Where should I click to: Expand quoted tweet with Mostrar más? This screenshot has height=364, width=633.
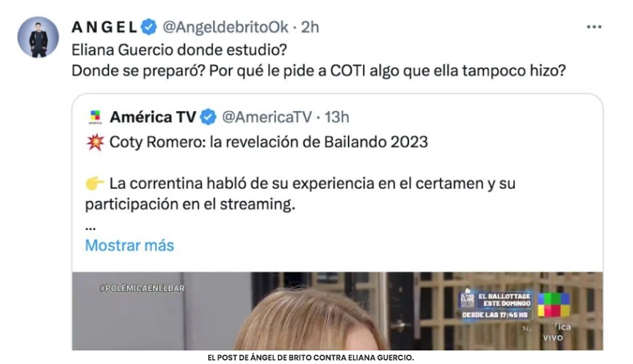pyautogui.click(x=129, y=245)
